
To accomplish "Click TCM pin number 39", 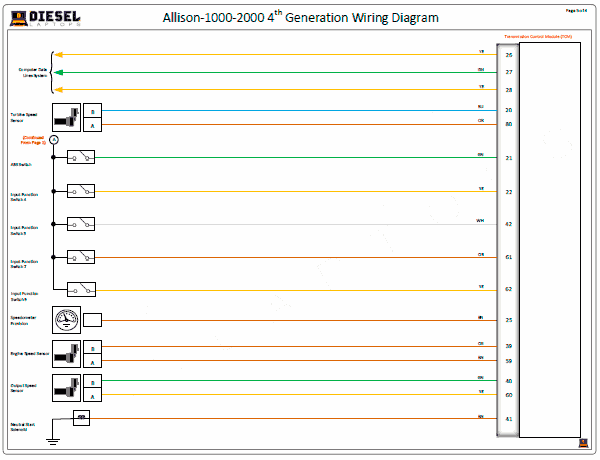I will pos(509,346).
